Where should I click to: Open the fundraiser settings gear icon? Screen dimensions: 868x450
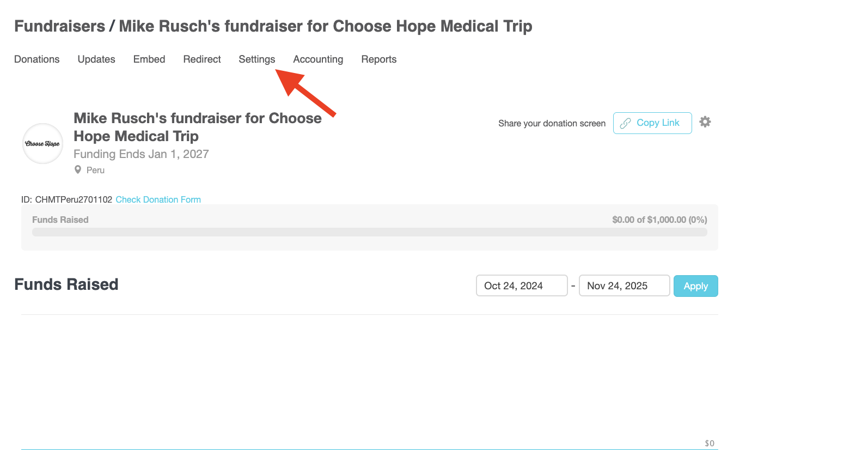point(705,122)
